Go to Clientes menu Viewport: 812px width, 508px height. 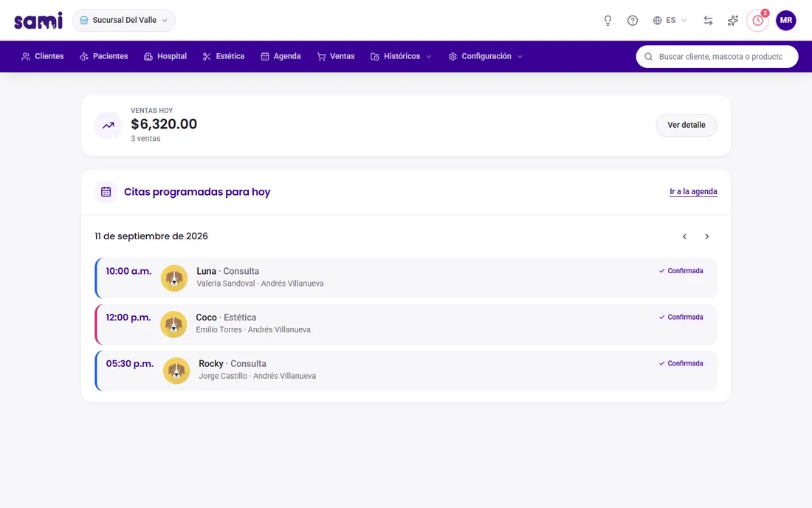(43, 56)
